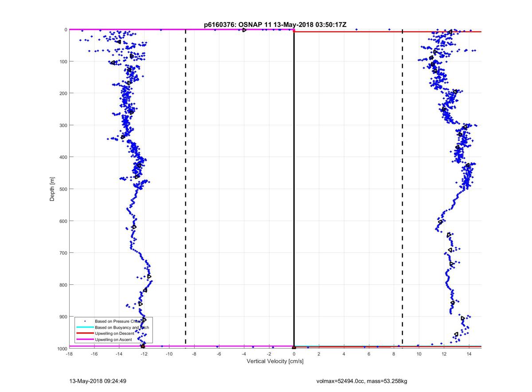Image resolution: width=532 pixels, height=392 pixels.
Task: Click the depth axis tick label "600"
Action: tap(63, 221)
